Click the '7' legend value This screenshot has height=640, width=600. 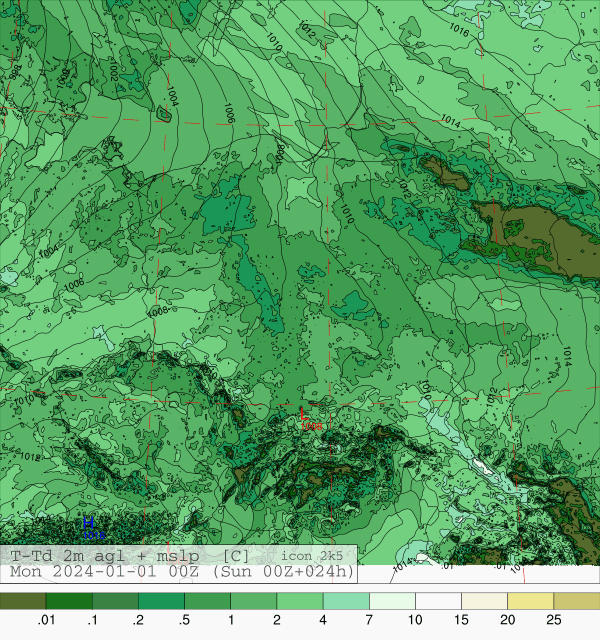[x=369, y=620]
